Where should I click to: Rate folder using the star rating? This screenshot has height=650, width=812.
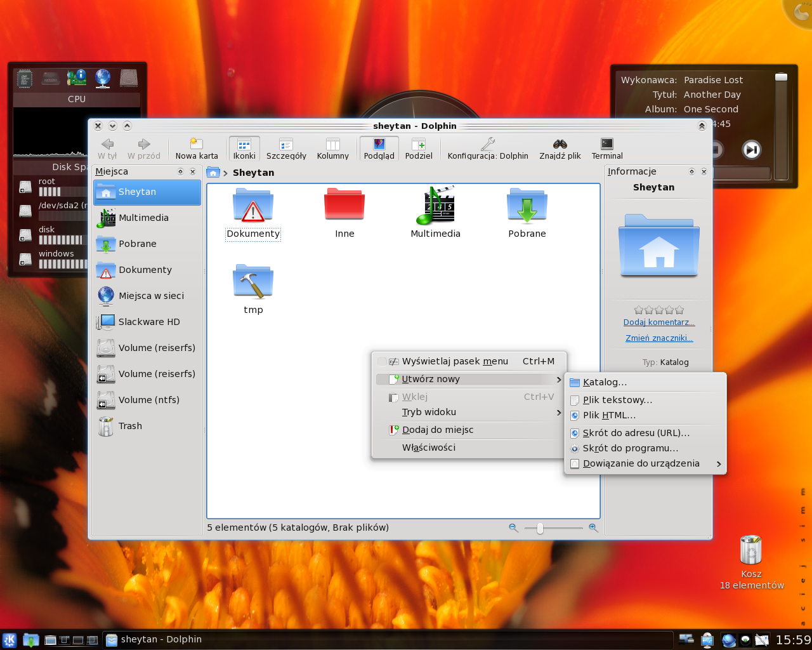(659, 310)
